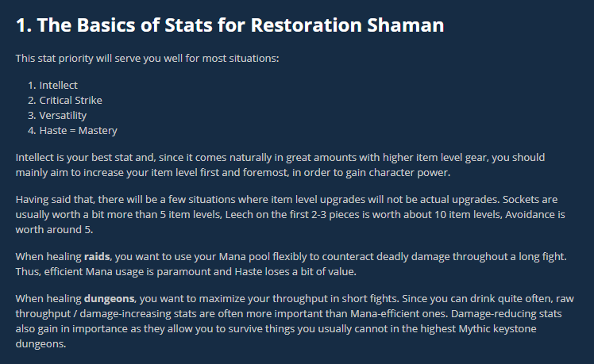The height and width of the screenshot is (364, 594).
Task: Click the Basics of Stats section heading
Action: coord(229,25)
